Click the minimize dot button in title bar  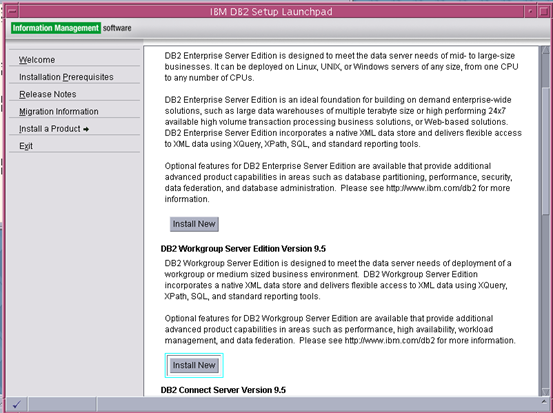530,12
